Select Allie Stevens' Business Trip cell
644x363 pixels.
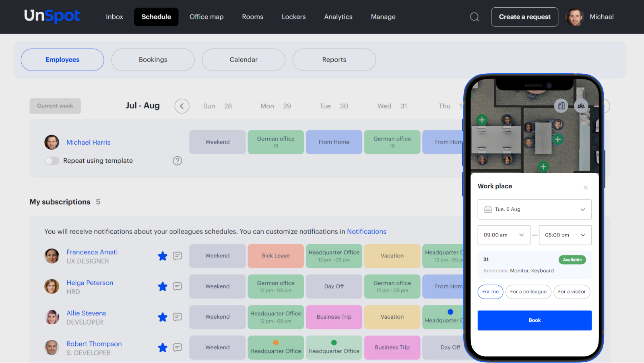(x=334, y=317)
